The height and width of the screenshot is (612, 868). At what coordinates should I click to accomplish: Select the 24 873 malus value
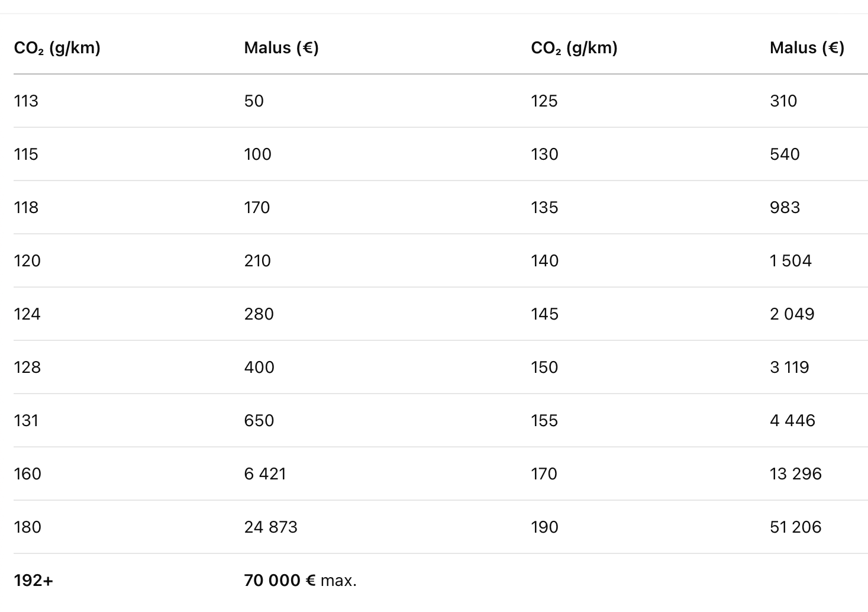pyautogui.click(x=270, y=527)
